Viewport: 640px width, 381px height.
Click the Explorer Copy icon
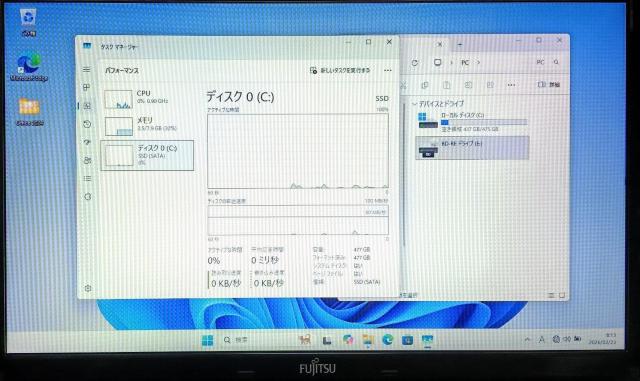click(x=424, y=85)
